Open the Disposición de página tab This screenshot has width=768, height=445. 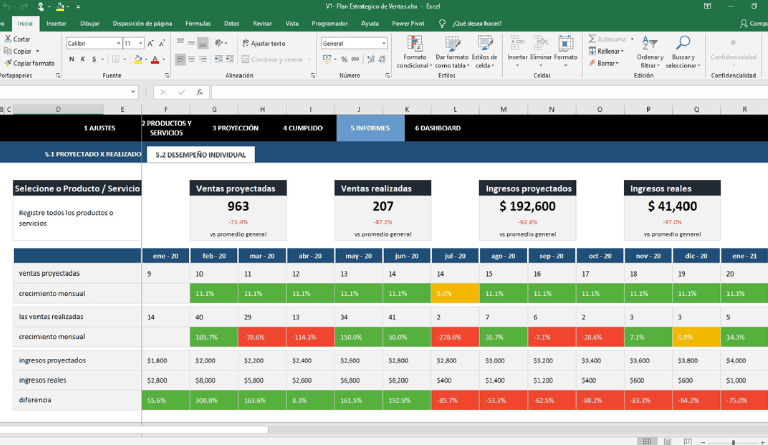pyautogui.click(x=142, y=23)
